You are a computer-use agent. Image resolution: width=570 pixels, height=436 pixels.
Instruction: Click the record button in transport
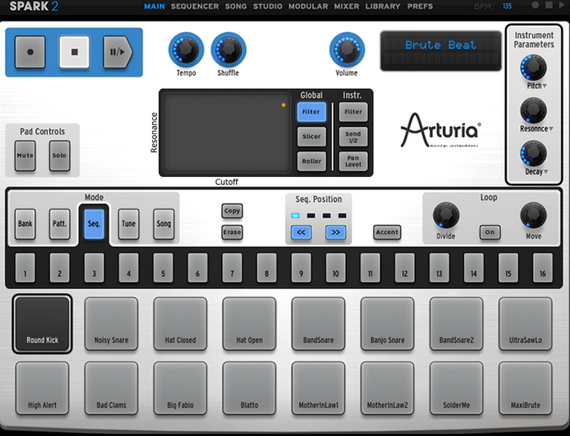click(x=30, y=52)
